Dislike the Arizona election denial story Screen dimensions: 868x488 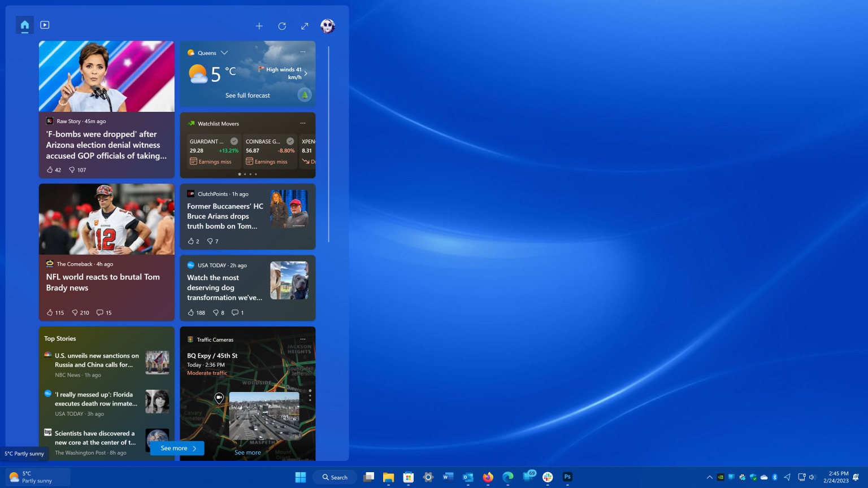click(x=77, y=169)
